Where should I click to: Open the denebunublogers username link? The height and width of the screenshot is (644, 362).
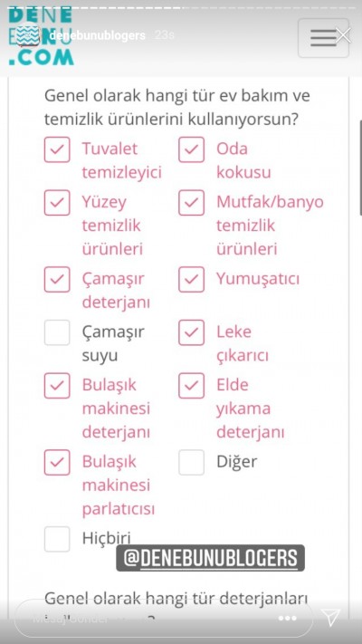pyautogui.click(x=97, y=35)
